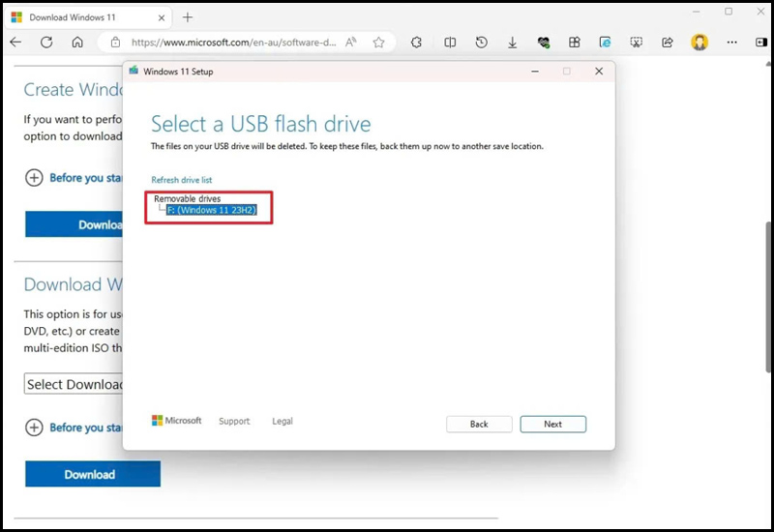Screen dimensions: 774x532
Task: Click the Create Windows heading on webpage
Action: [x=74, y=89]
